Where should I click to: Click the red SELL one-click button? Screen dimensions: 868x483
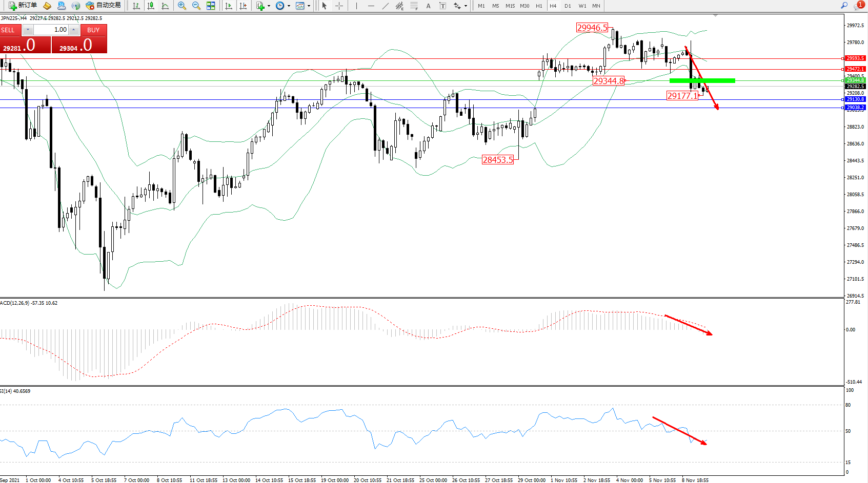[10, 30]
